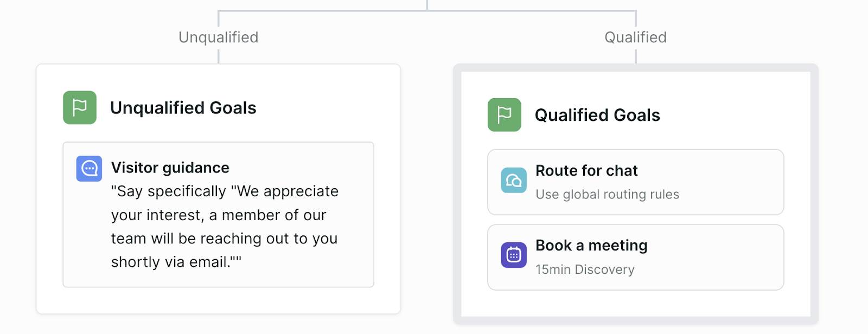Click the Book a meeting title
This screenshot has width=868, height=334.
point(591,246)
